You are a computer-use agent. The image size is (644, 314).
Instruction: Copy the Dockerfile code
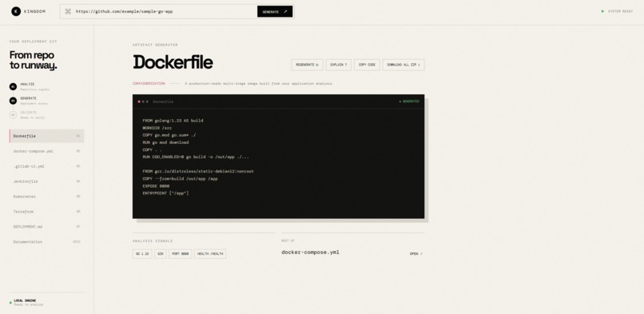367,65
